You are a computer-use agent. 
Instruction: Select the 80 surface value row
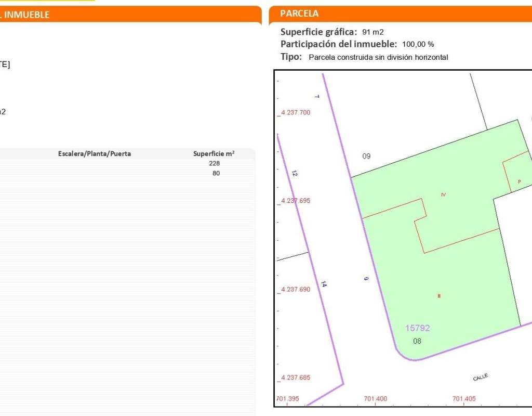point(216,173)
